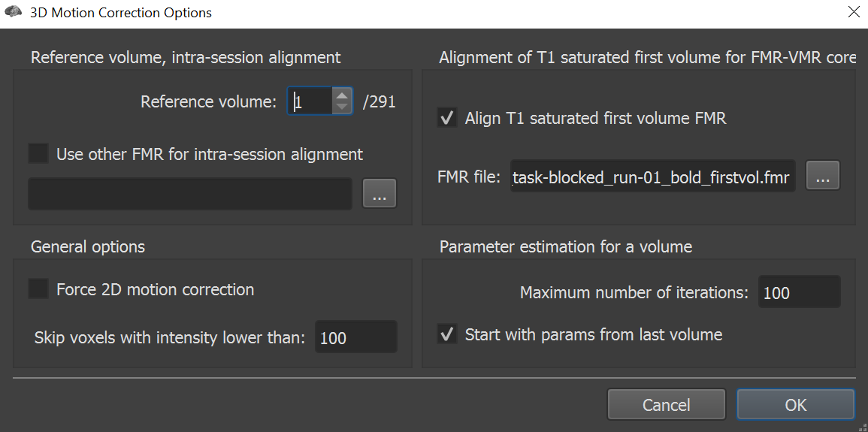The height and width of the screenshot is (432, 868).
Task: Click the dialog resize grip corner
Action: point(863,427)
